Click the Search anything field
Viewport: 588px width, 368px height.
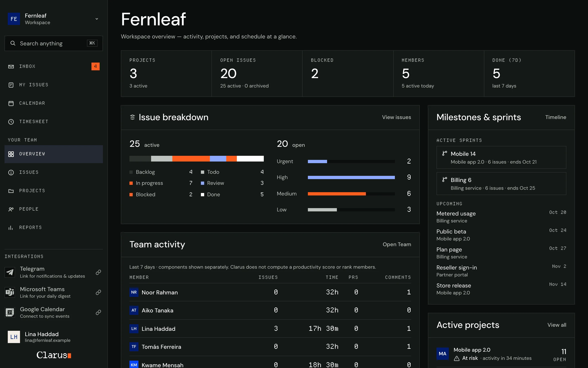54,43
